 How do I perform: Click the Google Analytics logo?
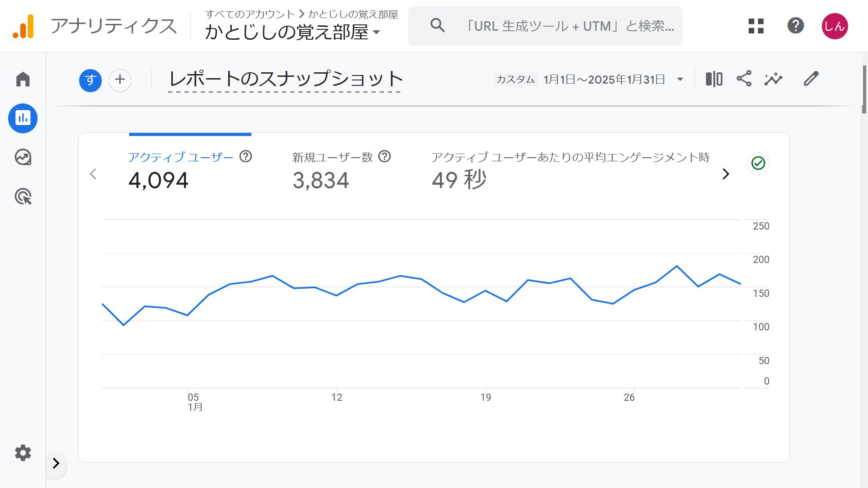point(23,26)
